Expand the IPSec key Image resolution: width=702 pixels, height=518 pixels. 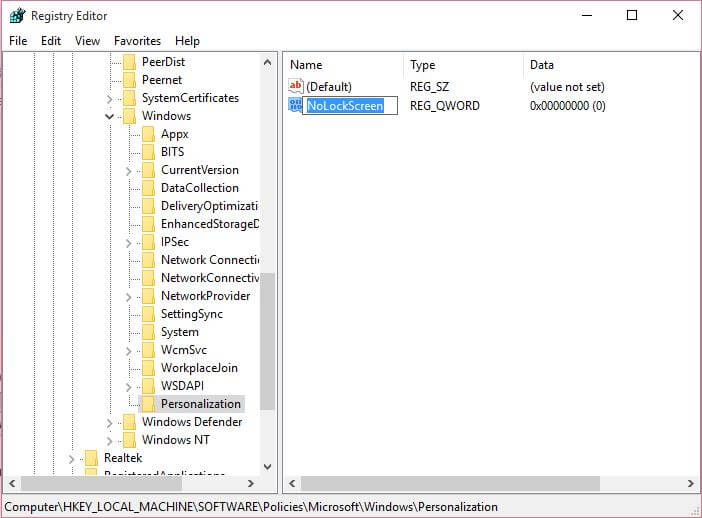[x=129, y=243]
